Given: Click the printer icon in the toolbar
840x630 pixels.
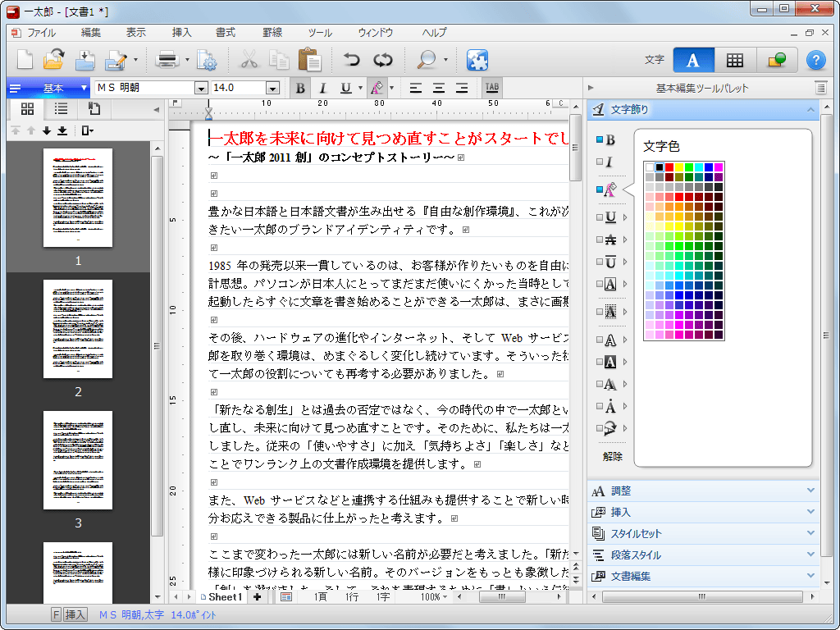Looking at the screenshot, I should 167,59.
